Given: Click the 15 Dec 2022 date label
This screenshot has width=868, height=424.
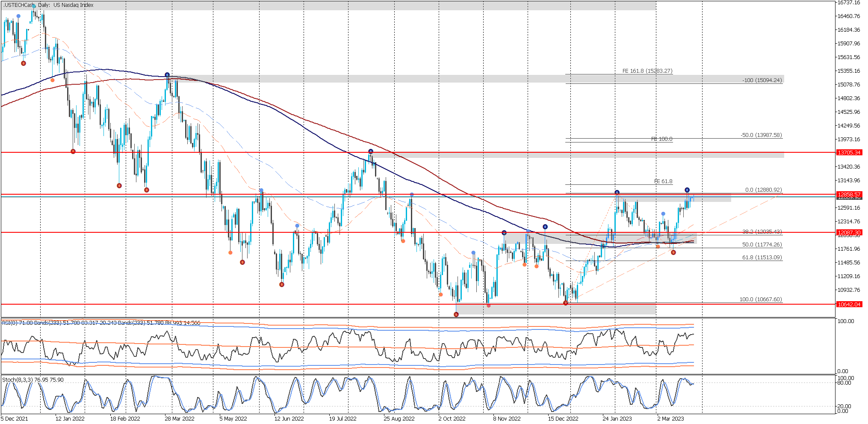Looking at the screenshot, I should pyautogui.click(x=563, y=419).
